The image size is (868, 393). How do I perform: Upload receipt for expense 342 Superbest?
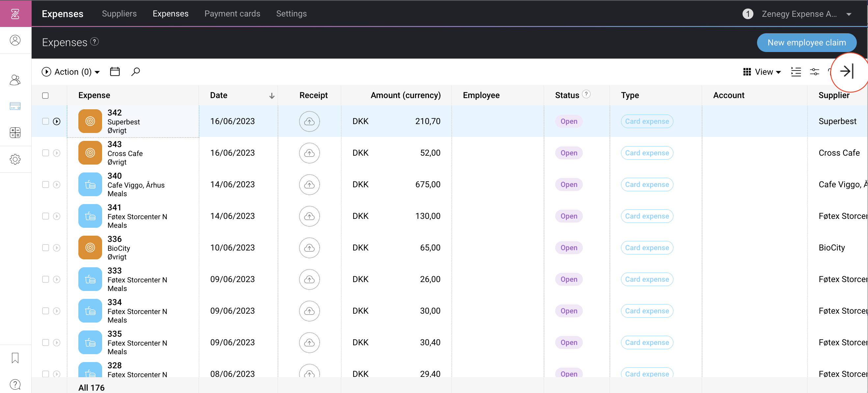309,121
